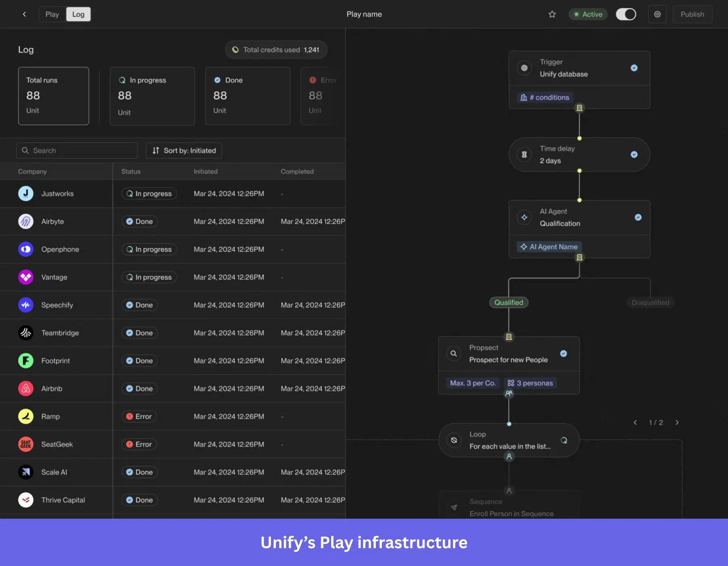
Task: Click the Loop node refresh icon
Action: click(x=454, y=440)
